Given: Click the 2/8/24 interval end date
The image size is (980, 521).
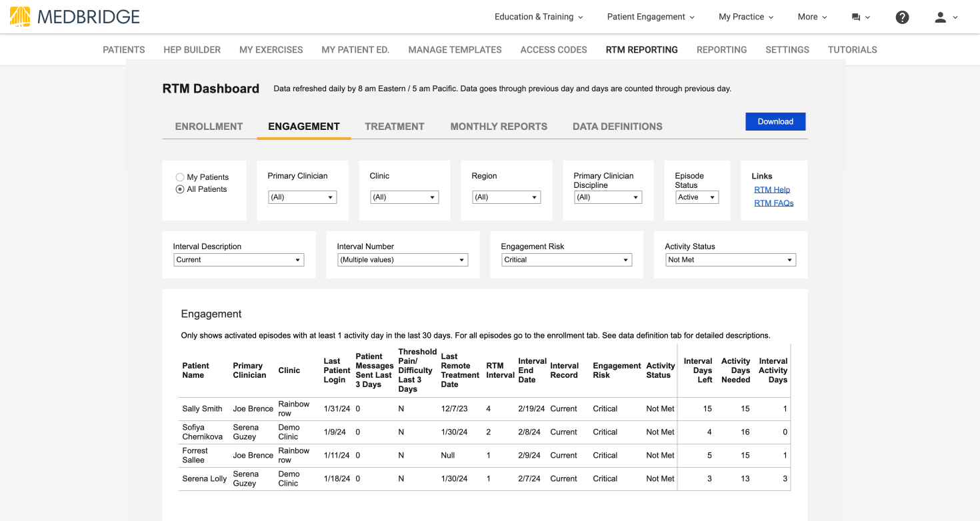Looking at the screenshot, I should (x=529, y=432).
